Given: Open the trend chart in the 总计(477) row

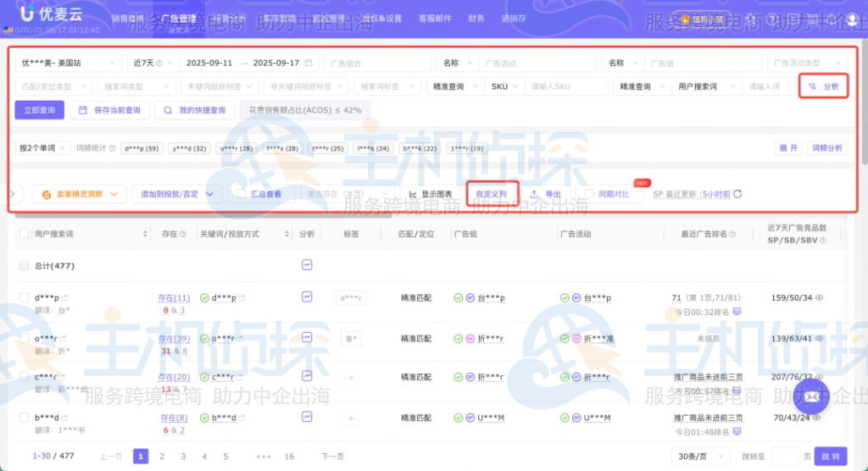Looking at the screenshot, I should 307,264.
